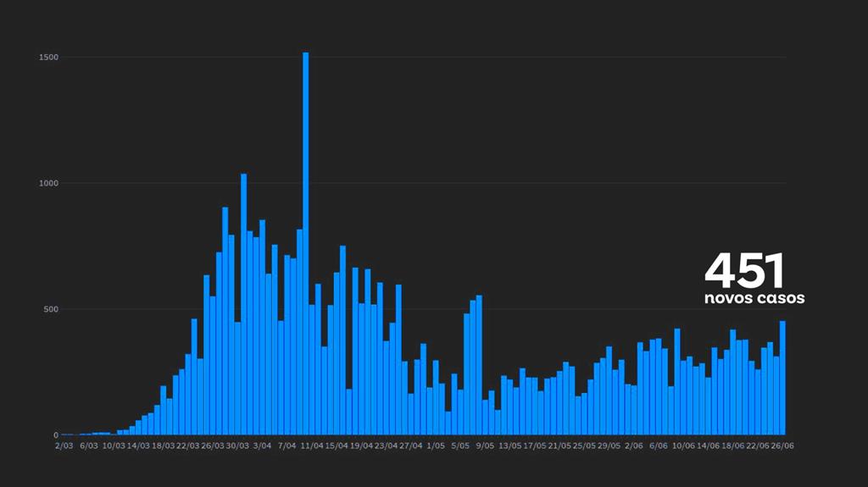The height and width of the screenshot is (487, 868).
Task: Click the 11/04 date label
Action: [x=312, y=445]
